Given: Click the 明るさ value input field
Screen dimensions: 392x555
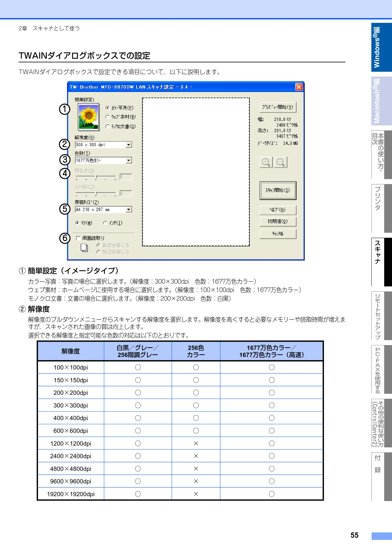Looking at the screenshot, I should tap(126, 177).
